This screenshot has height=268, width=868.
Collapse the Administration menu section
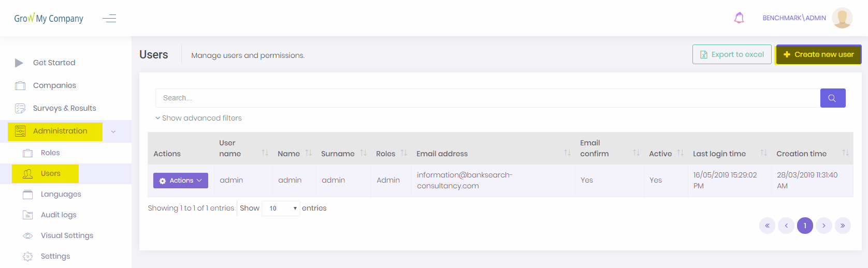(113, 131)
